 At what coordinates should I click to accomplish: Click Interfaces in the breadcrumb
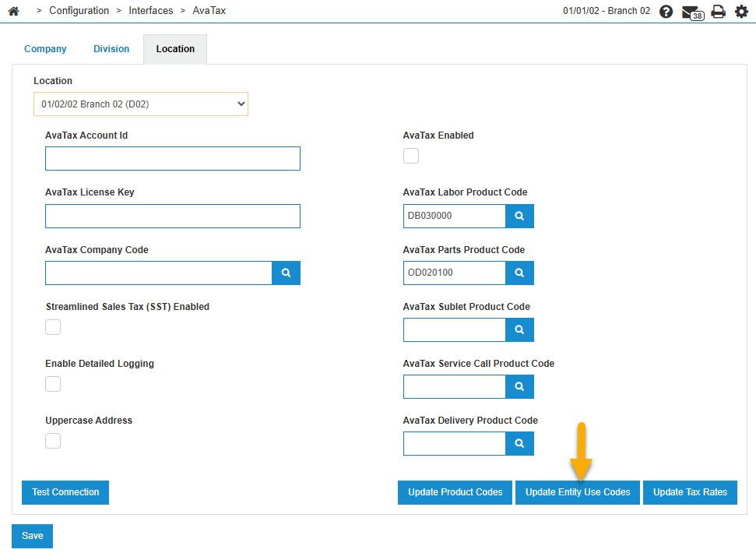[x=151, y=11]
